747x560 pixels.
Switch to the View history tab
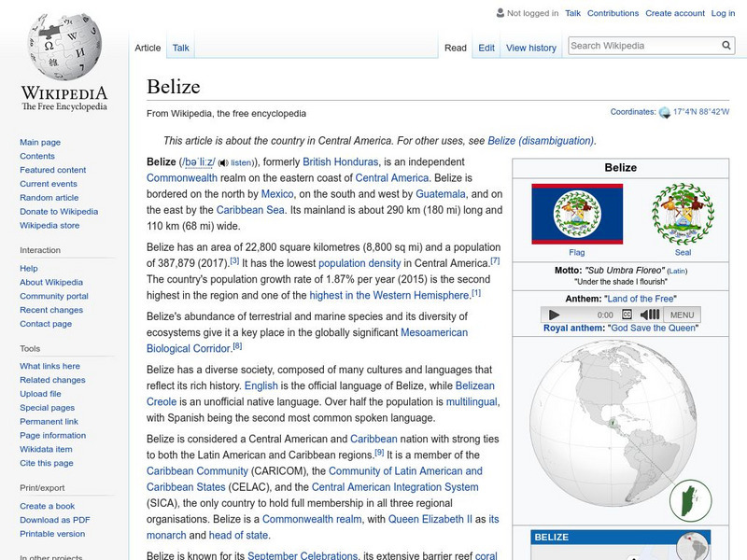(529, 47)
